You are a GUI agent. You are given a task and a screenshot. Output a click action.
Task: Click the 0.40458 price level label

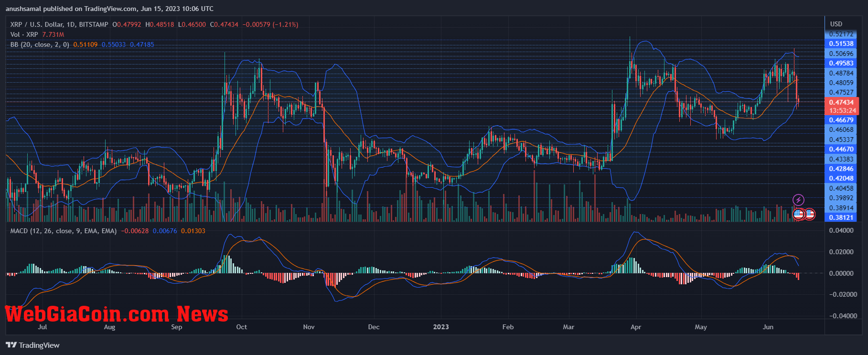tap(841, 188)
